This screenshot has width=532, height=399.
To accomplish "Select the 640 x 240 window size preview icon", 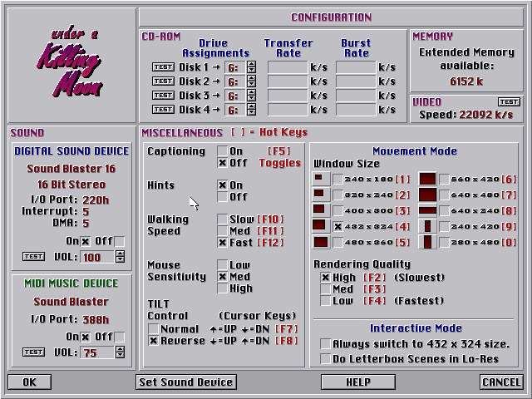I will (x=427, y=210).
